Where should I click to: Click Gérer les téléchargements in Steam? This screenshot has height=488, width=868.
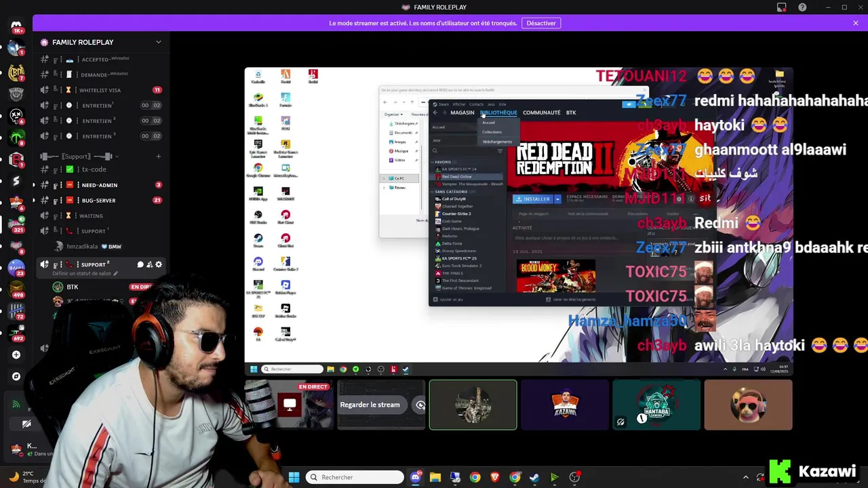click(571, 300)
